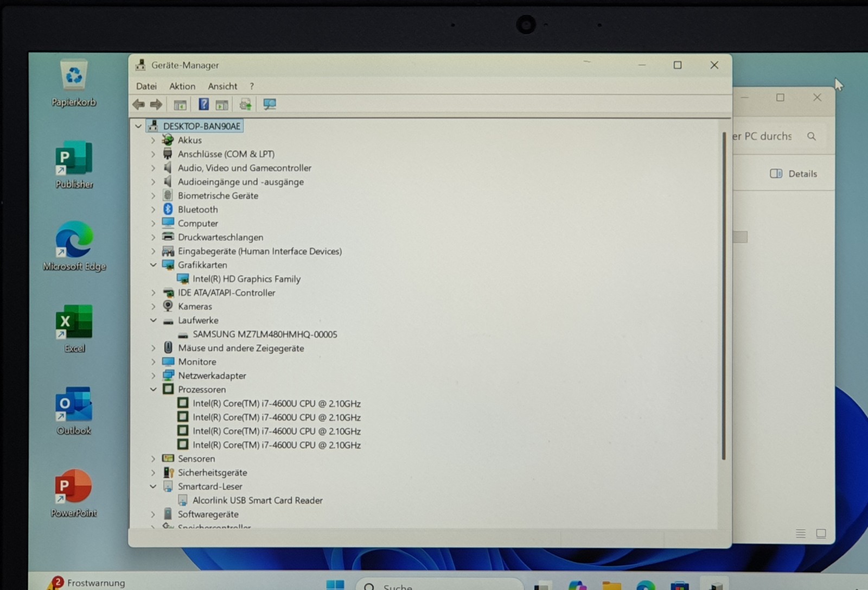Select the Outlook desktop shortcut
The width and height of the screenshot is (868, 590).
[x=74, y=411]
